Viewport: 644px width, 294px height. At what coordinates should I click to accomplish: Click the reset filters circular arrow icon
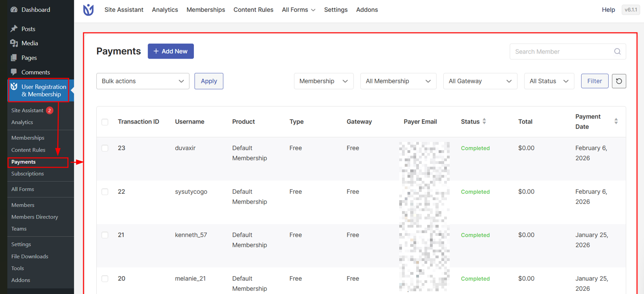pyautogui.click(x=619, y=81)
